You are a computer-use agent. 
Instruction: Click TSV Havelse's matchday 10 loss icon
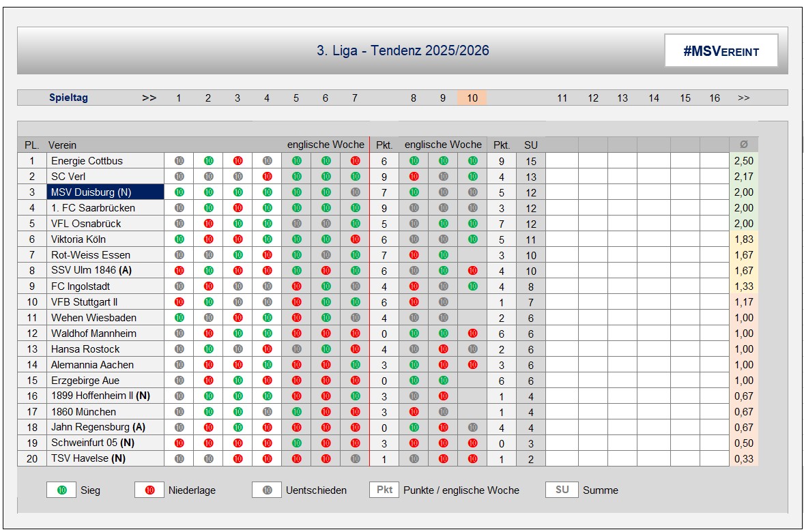click(472, 459)
